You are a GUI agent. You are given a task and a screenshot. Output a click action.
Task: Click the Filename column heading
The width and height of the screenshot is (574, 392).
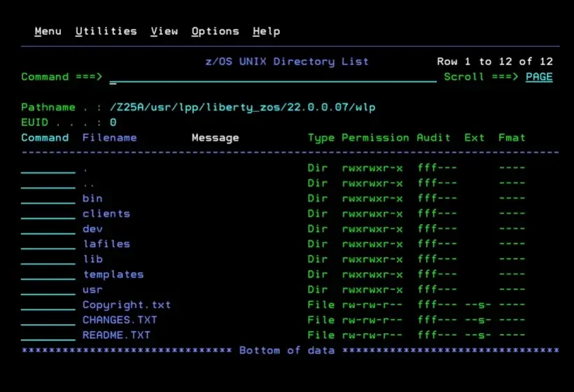click(x=109, y=138)
